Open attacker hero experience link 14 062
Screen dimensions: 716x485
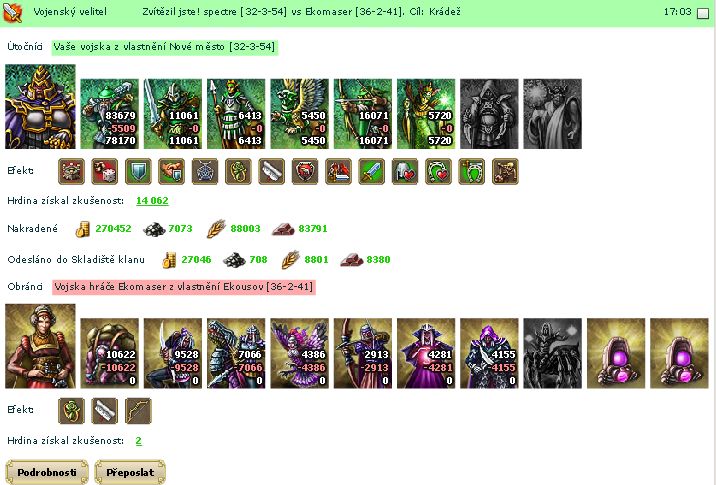153,200
